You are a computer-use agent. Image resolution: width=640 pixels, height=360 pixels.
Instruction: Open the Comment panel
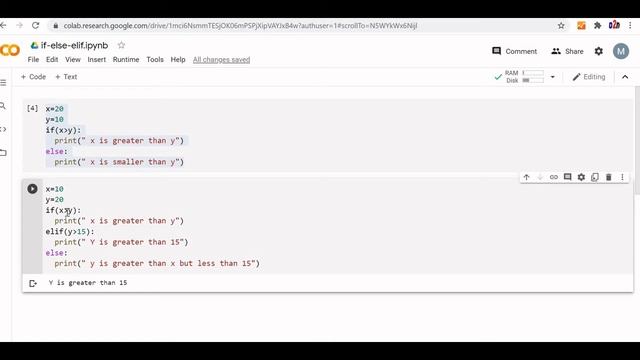pos(514,51)
